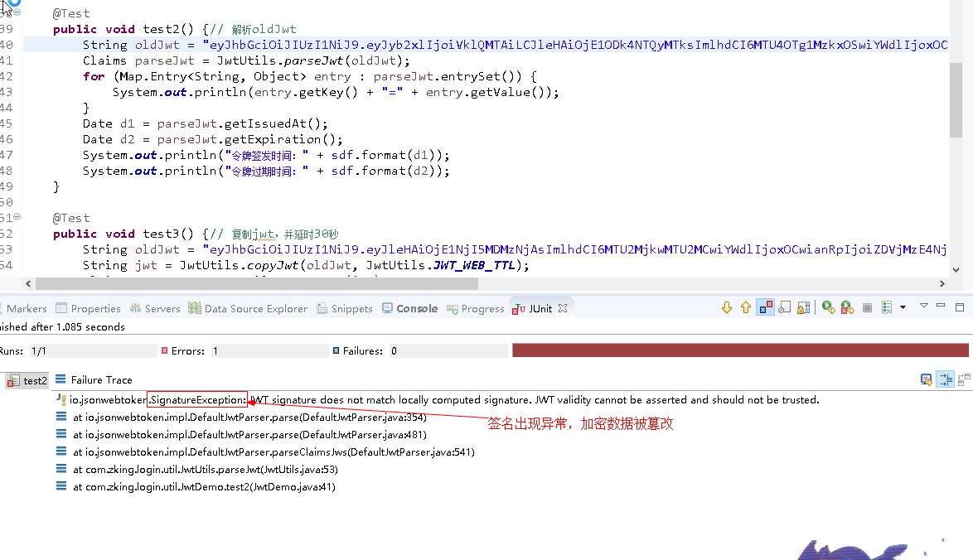Open the stop test button
This screenshot has height=560, width=973.
[868, 307]
